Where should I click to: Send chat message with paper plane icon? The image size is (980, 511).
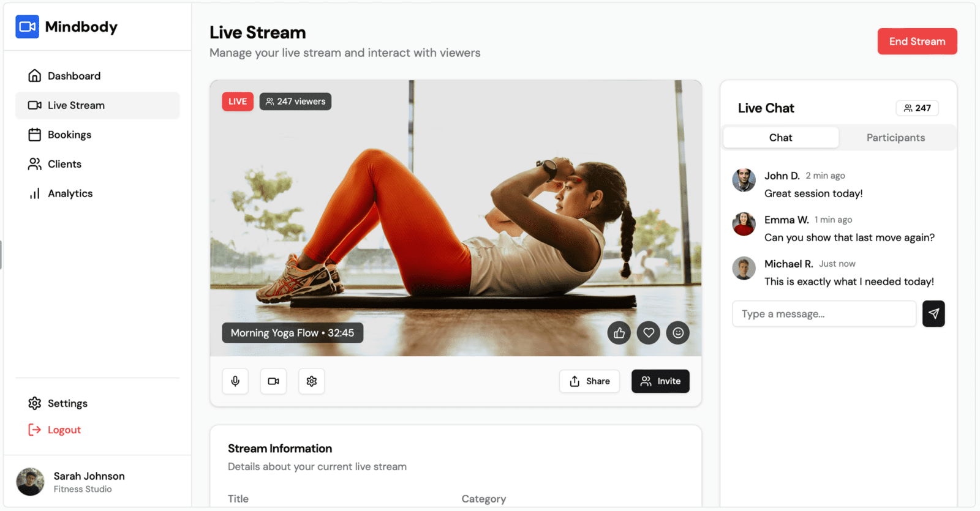coord(933,314)
